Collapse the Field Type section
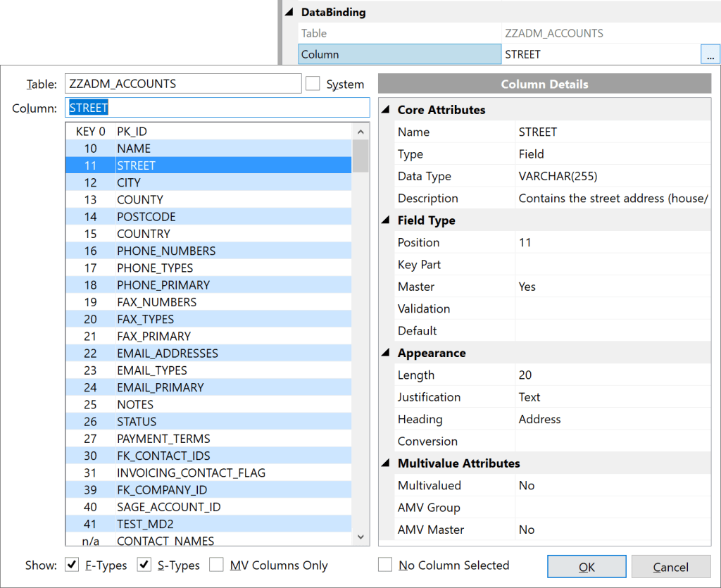This screenshot has width=721, height=588. click(x=385, y=220)
